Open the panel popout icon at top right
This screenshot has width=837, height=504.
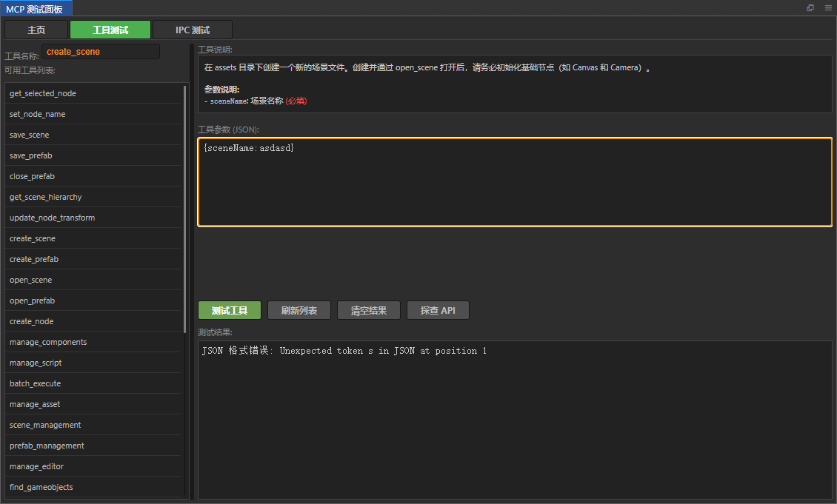tap(810, 7)
